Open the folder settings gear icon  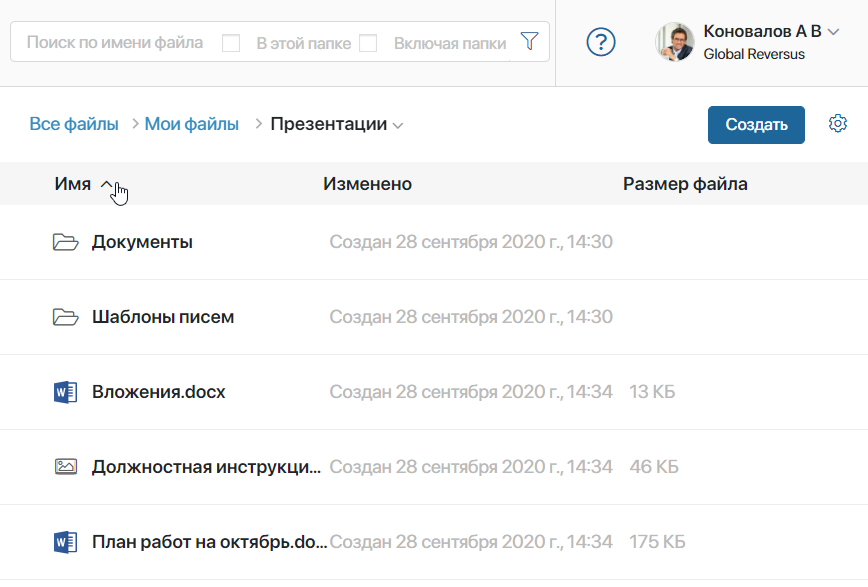pos(838,123)
